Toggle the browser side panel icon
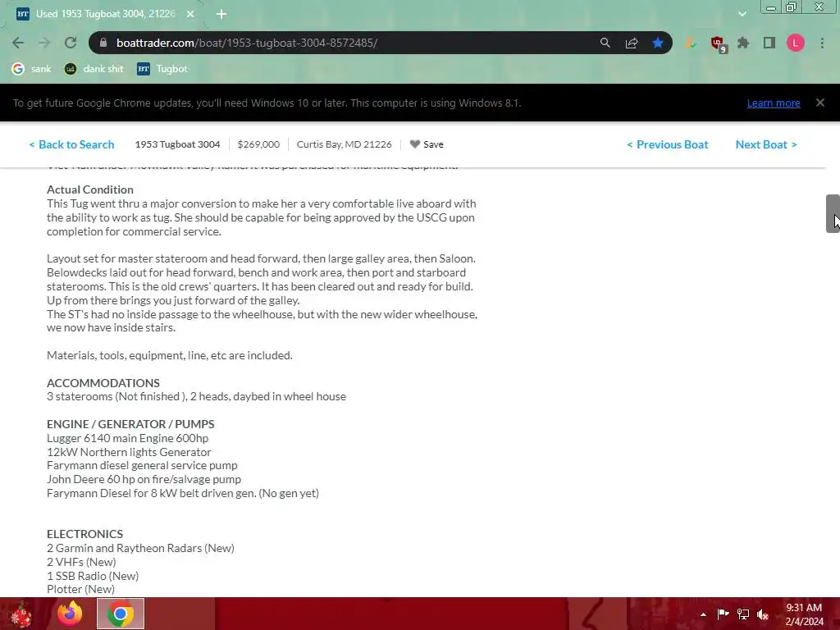Image resolution: width=840 pixels, height=630 pixels. 769,43
